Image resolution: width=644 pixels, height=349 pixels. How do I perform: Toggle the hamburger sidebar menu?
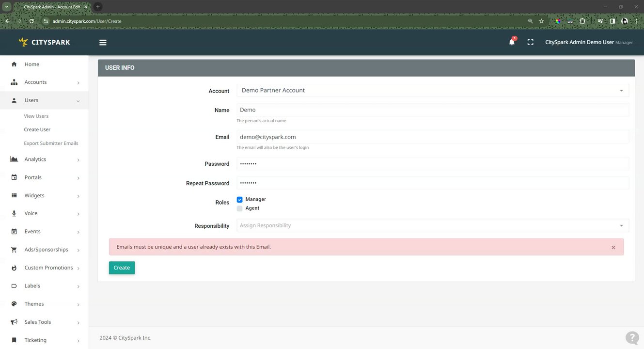click(x=103, y=42)
